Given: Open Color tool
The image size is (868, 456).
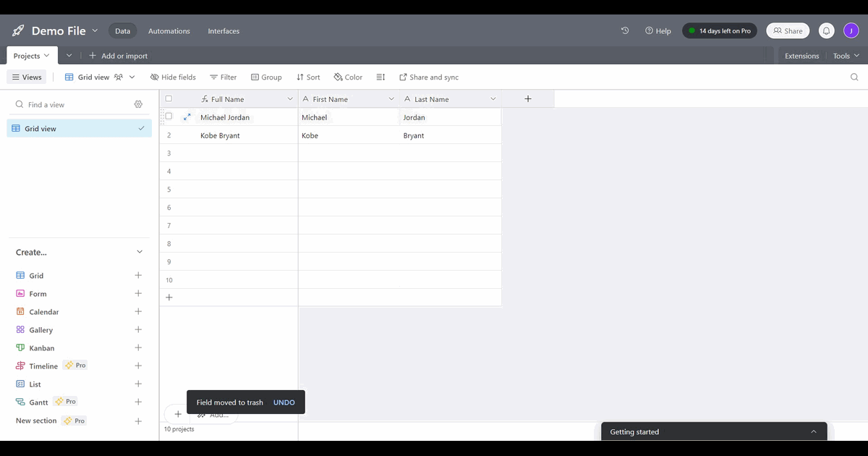Looking at the screenshot, I should coord(348,77).
